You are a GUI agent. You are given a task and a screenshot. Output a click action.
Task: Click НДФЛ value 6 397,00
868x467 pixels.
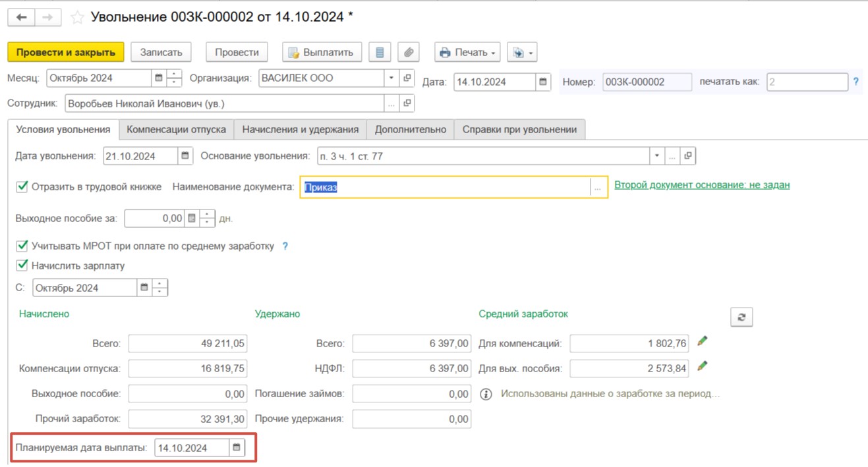tap(412, 369)
